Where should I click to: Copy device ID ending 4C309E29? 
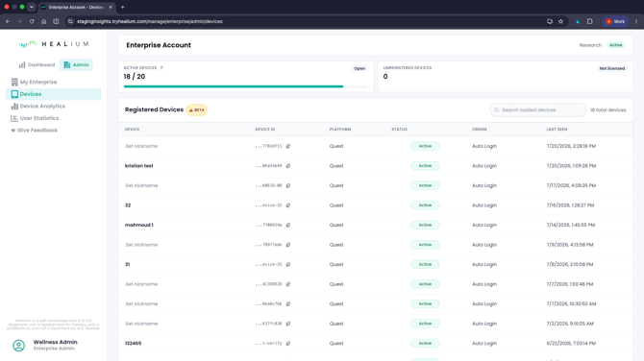288,284
